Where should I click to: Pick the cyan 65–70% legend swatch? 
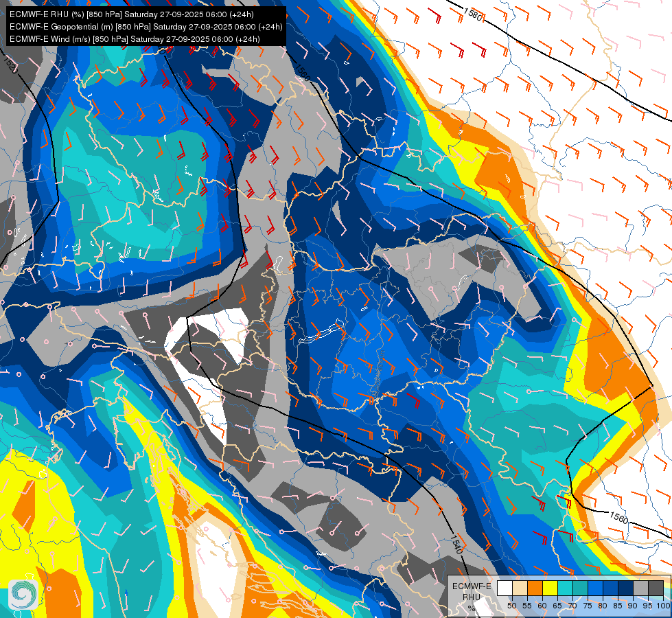pyautogui.click(x=566, y=588)
